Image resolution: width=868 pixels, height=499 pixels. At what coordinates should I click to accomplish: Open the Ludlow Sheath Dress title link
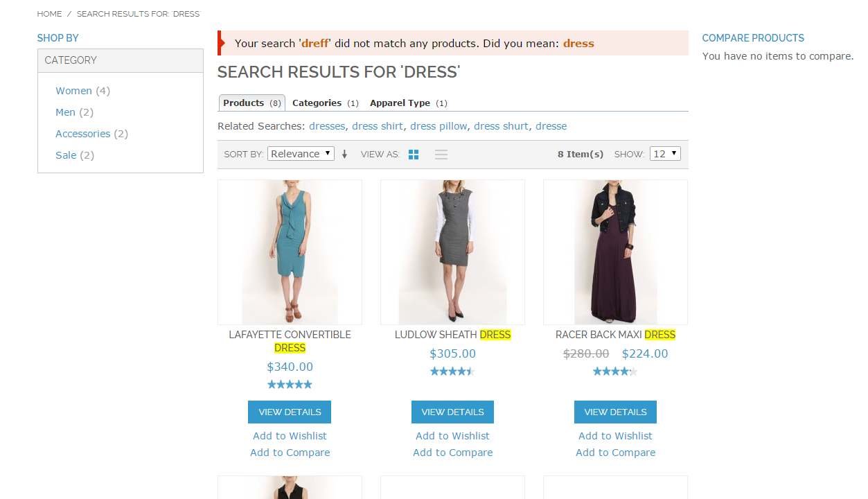point(452,335)
